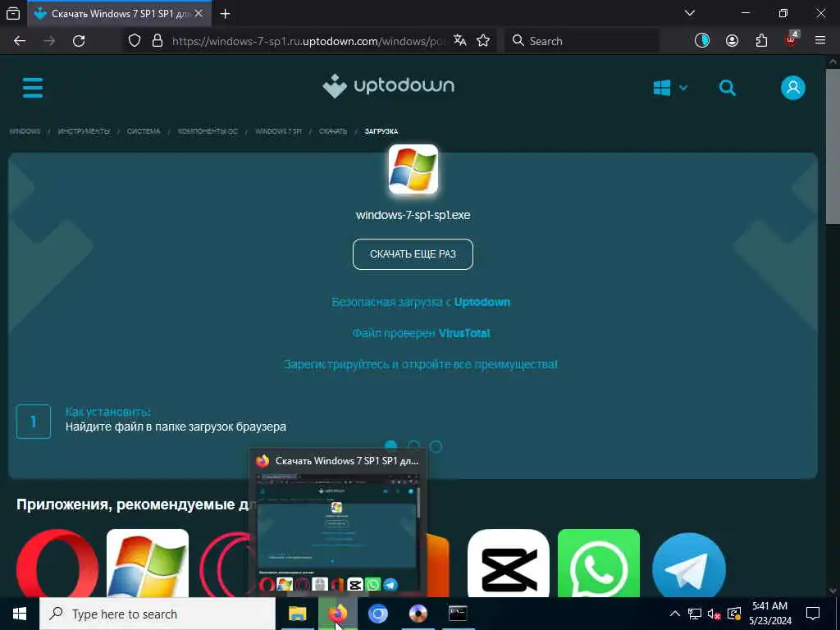Open the user account avatar icon
Viewport: 840px width, 630px height.
(x=793, y=87)
